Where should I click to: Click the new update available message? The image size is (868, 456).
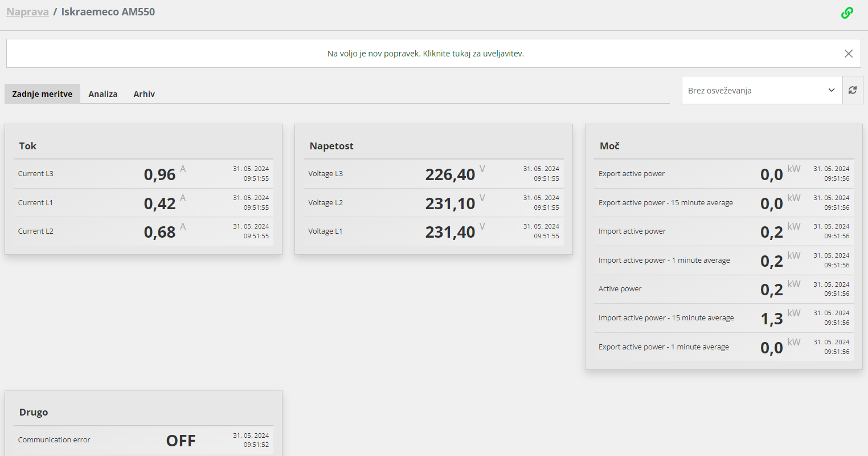click(x=425, y=54)
